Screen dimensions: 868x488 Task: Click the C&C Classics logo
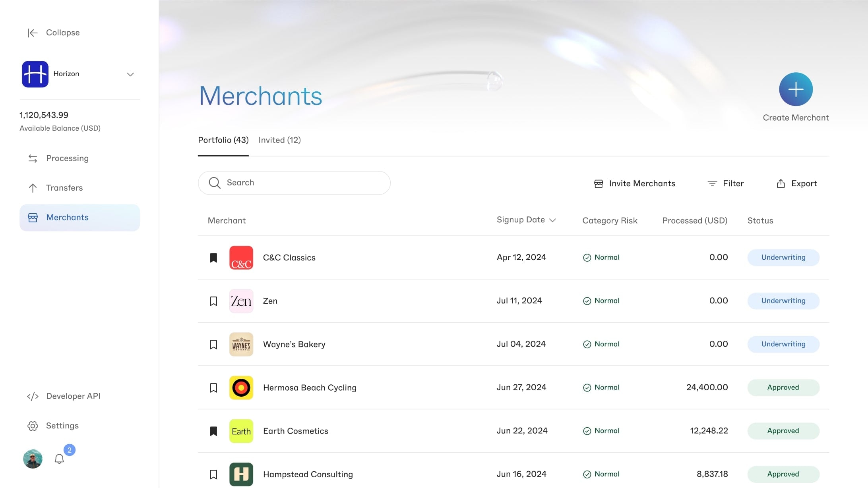pyautogui.click(x=241, y=258)
